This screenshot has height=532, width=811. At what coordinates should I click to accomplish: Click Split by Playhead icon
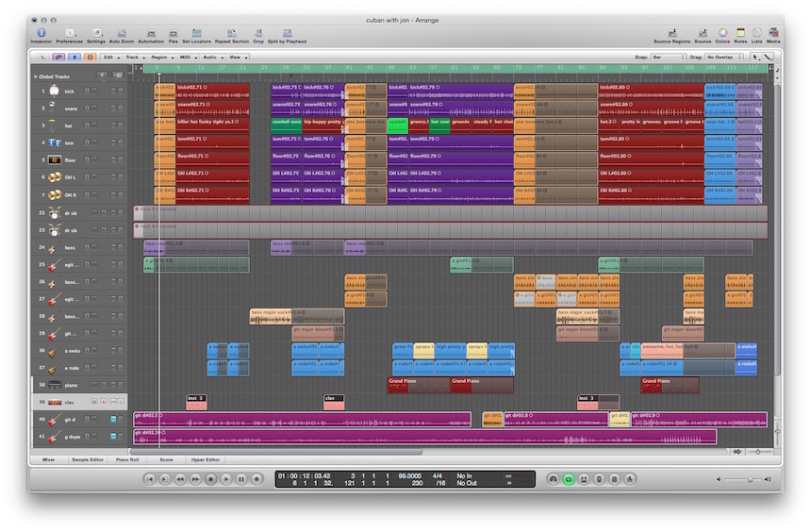tap(286, 33)
